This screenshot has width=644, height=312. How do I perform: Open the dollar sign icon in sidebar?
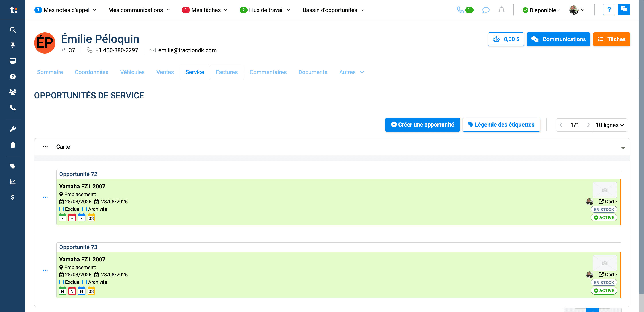point(13,197)
